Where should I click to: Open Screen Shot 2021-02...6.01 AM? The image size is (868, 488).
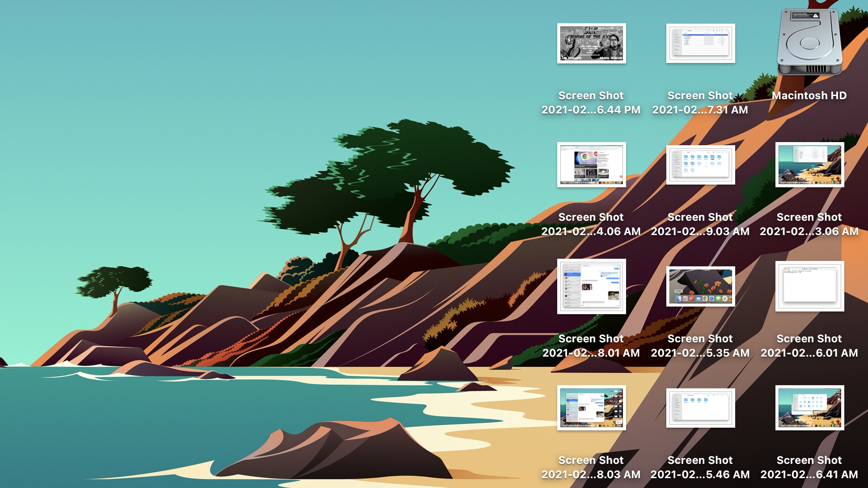point(809,286)
